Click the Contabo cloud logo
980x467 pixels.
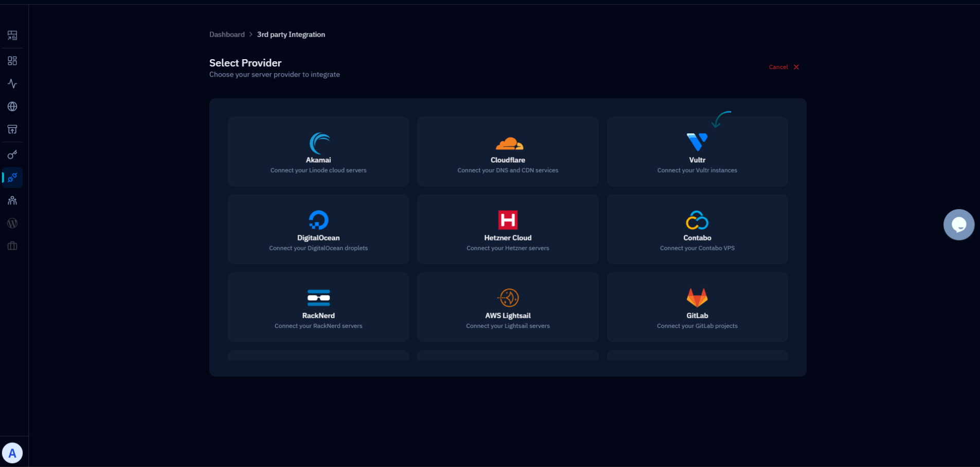[697, 220]
